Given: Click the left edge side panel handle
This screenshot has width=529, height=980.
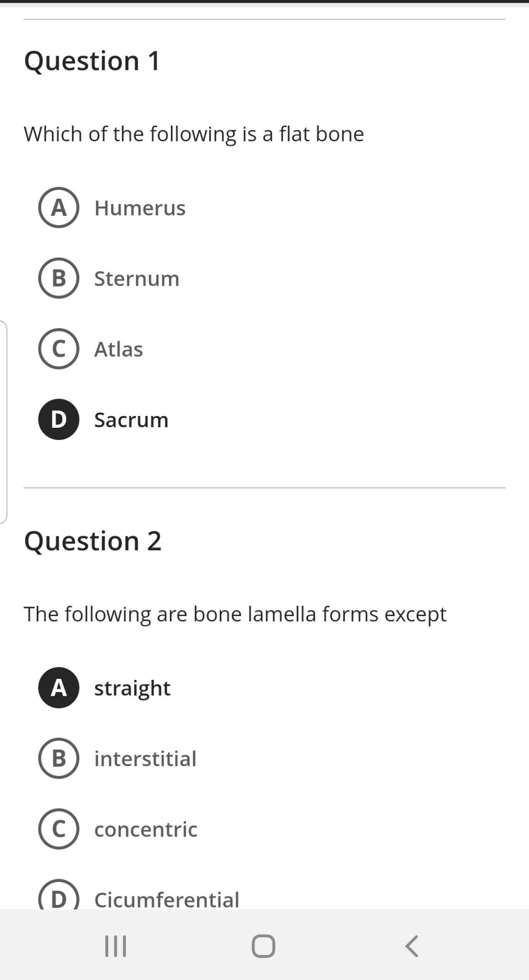Looking at the screenshot, I should point(4,422).
